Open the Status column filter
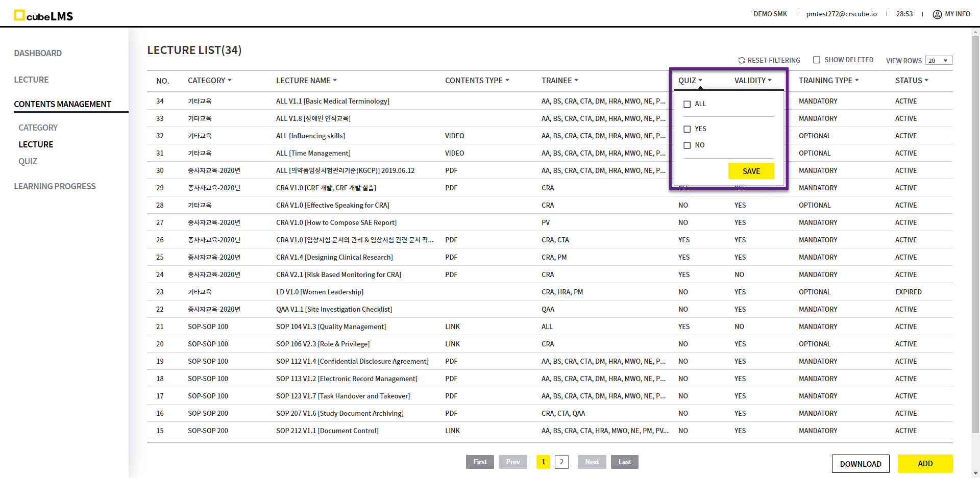Image resolution: width=980 pixels, height=478 pixels. coord(926,81)
